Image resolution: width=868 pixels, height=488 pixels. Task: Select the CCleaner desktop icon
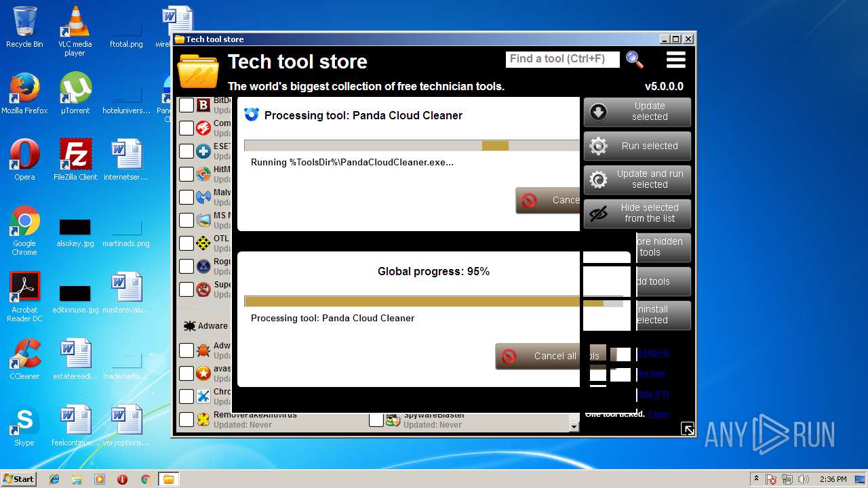coord(24,359)
